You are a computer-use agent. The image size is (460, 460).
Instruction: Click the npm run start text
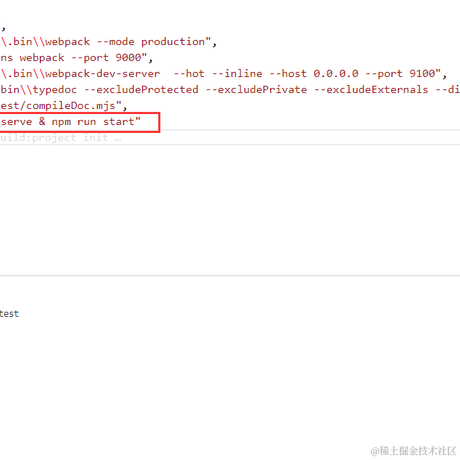pos(93,122)
